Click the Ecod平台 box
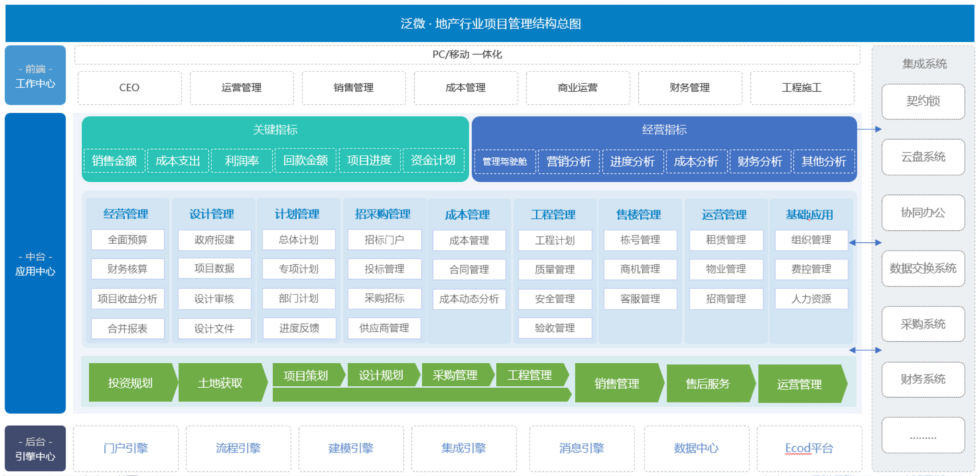 point(808,448)
